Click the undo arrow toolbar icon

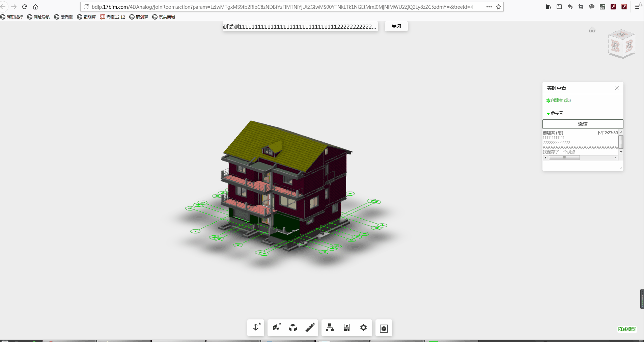[570, 7]
